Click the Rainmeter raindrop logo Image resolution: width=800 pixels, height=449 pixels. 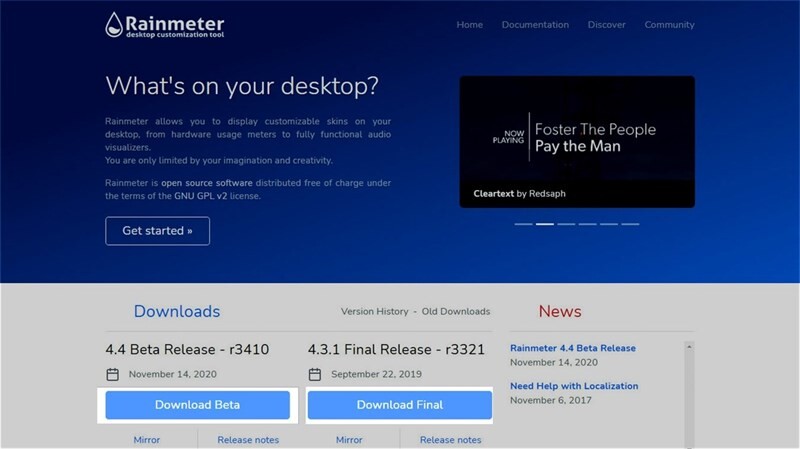pyautogui.click(x=117, y=24)
